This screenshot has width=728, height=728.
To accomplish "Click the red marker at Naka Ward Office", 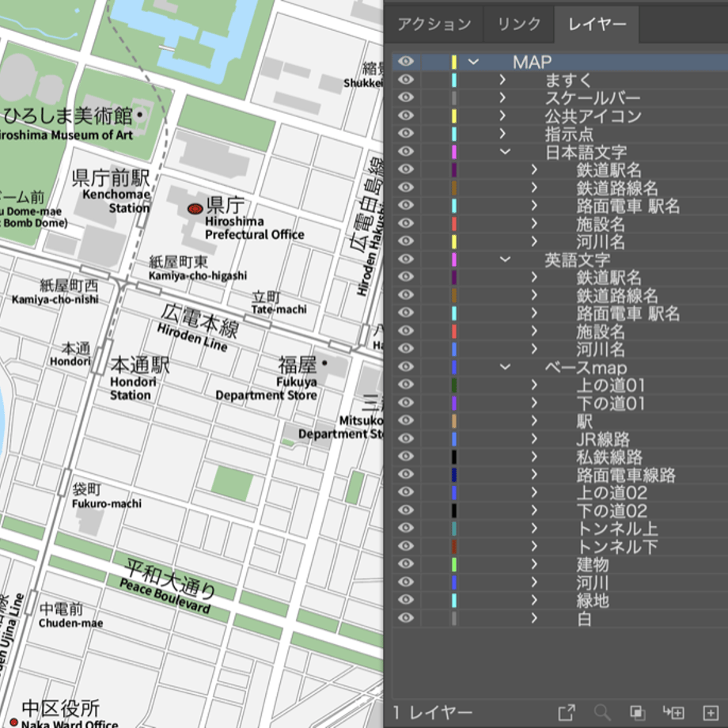I will point(14,722).
